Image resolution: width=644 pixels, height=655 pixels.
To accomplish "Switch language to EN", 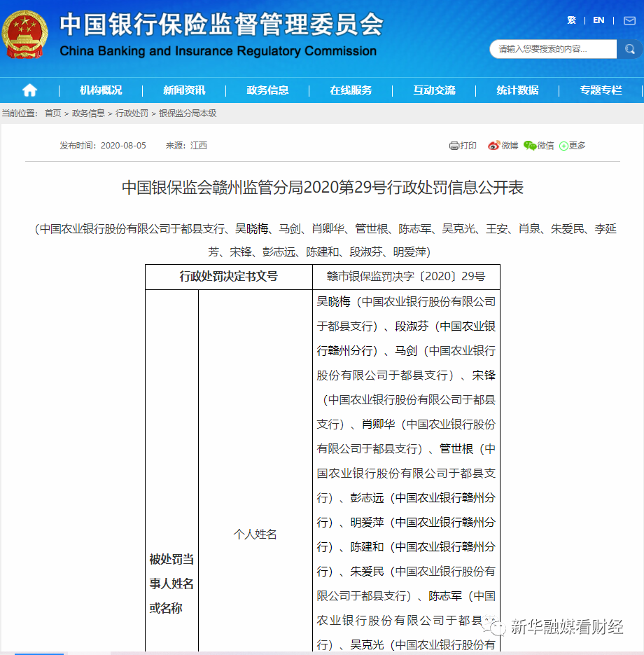I will click(x=598, y=20).
